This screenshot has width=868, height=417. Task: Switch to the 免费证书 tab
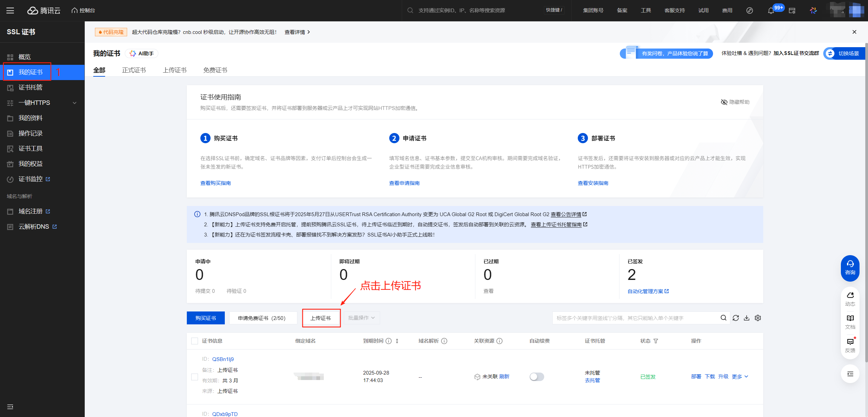pyautogui.click(x=215, y=70)
